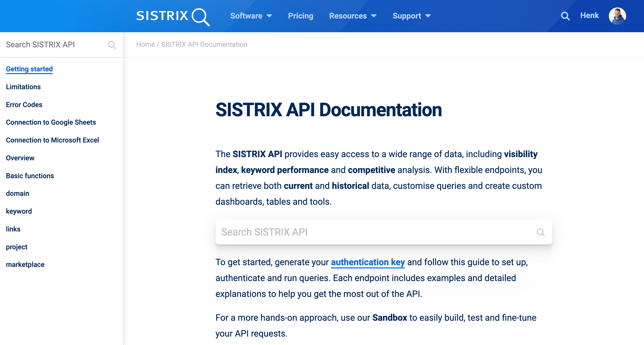The height and width of the screenshot is (345, 644).
Task: Open the authentication key link
Action: pyautogui.click(x=368, y=262)
